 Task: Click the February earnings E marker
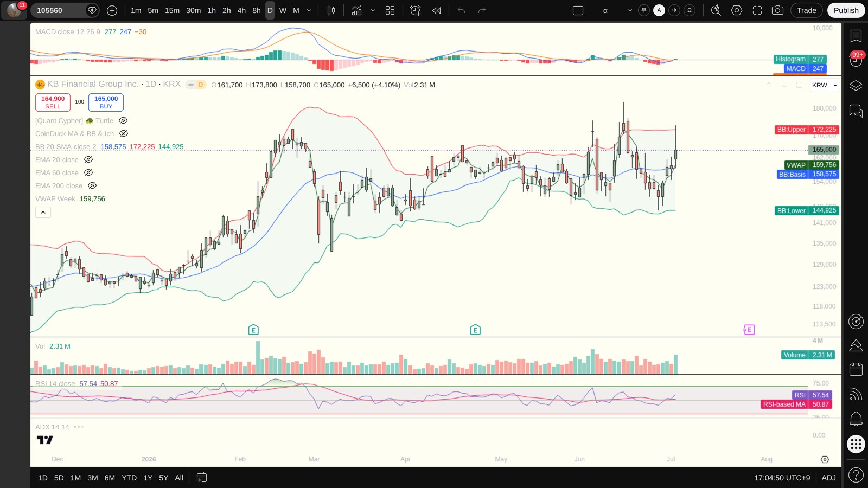pos(253,330)
